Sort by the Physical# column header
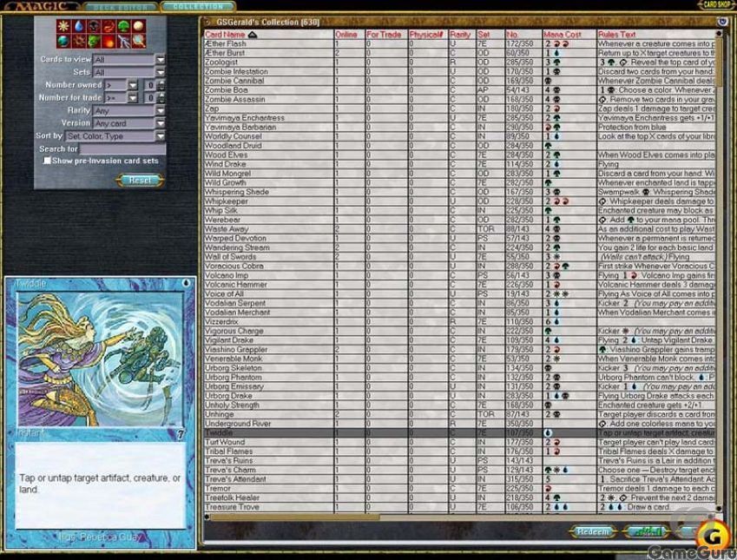Image resolution: width=737 pixels, height=560 pixels. (x=426, y=35)
